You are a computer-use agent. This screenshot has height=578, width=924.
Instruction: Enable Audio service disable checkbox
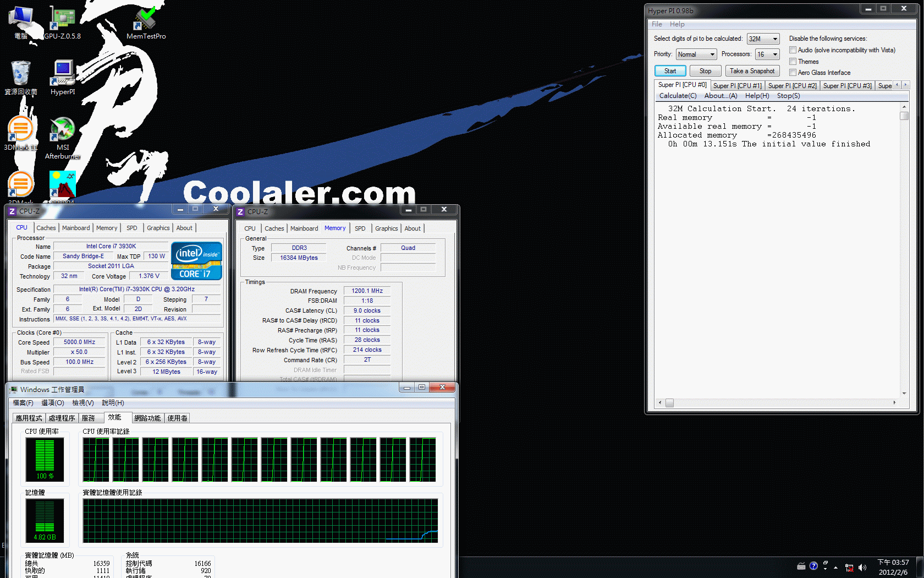(x=793, y=50)
